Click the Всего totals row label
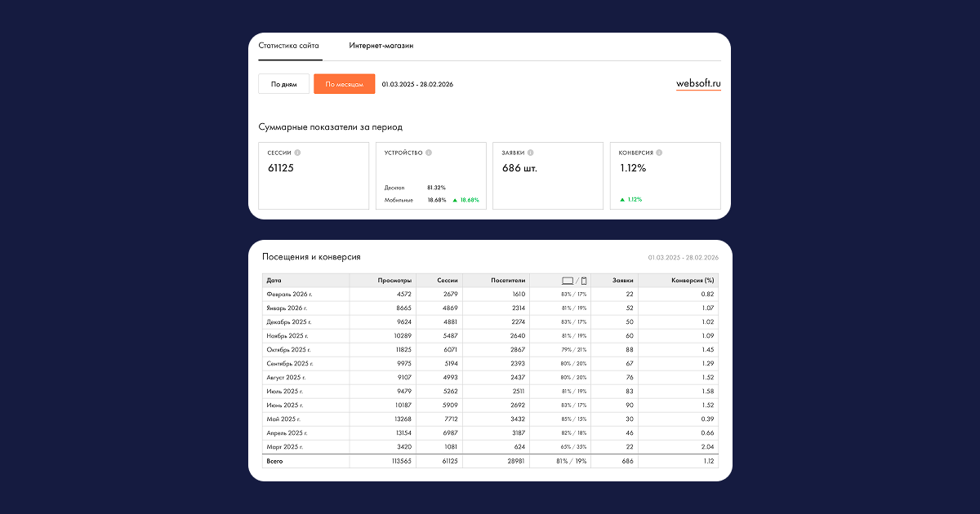Viewport: 980px width, 514px height. pos(274,461)
